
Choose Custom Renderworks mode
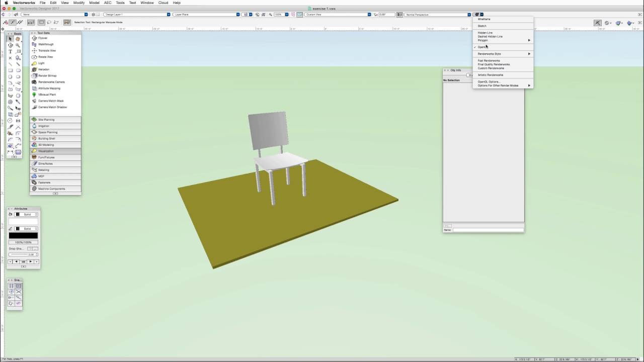503,68
